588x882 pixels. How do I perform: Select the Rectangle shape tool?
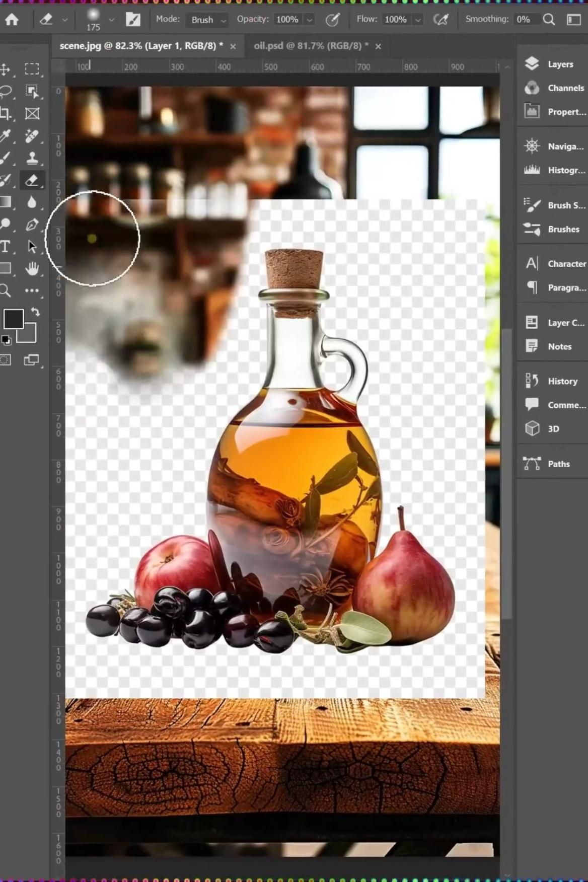tap(6, 268)
